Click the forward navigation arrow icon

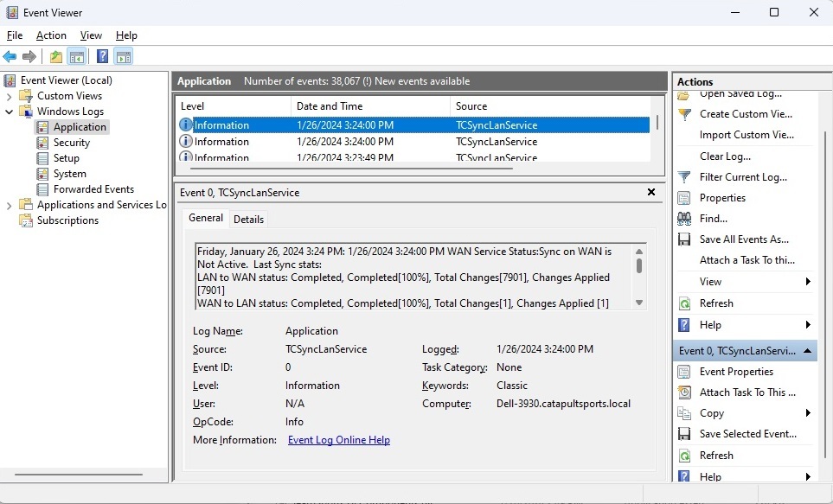point(29,56)
